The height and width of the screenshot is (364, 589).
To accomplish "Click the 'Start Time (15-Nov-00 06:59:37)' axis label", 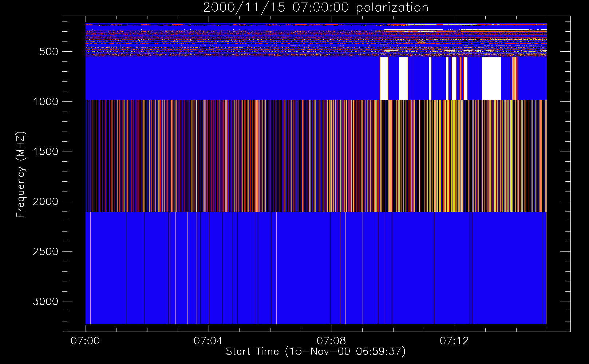I will (x=316, y=352).
